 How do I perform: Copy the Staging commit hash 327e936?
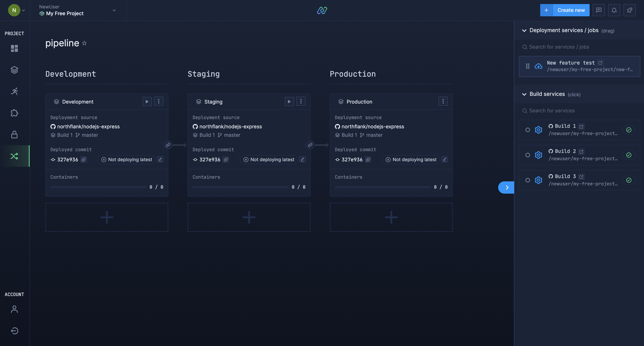point(226,159)
